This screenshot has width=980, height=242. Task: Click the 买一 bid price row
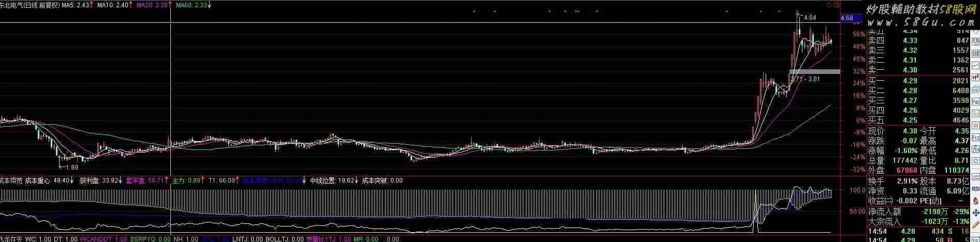(x=910, y=80)
